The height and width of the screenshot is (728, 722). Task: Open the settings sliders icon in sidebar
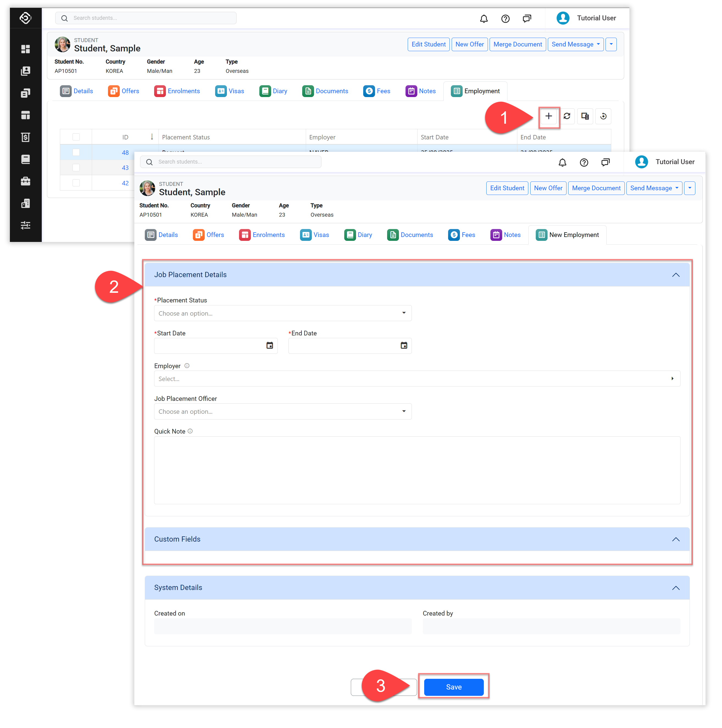[x=25, y=225]
